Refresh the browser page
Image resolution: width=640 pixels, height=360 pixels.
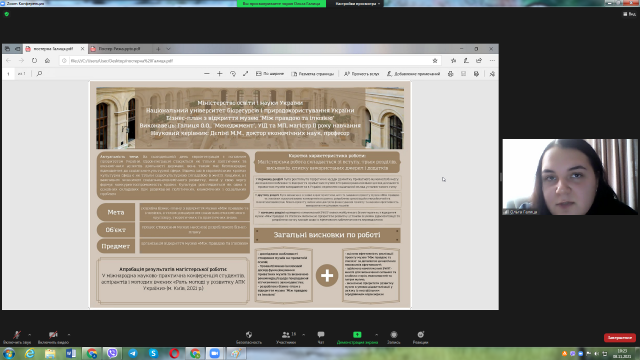pos(34,60)
